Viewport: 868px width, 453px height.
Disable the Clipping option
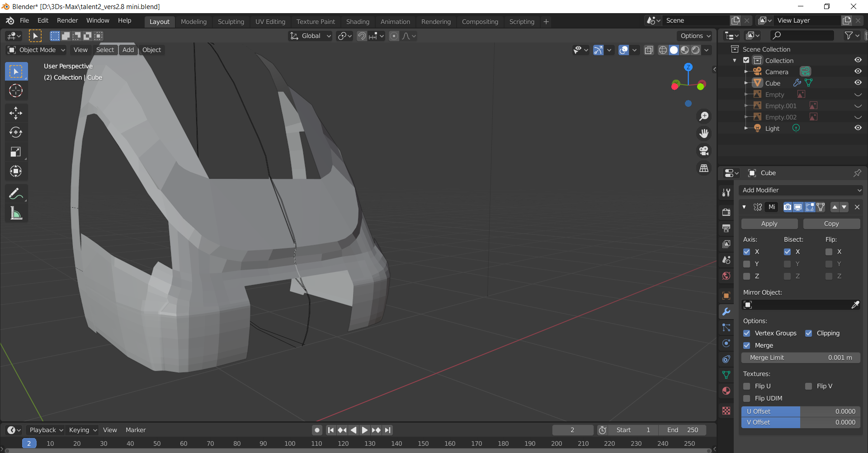pos(809,333)
